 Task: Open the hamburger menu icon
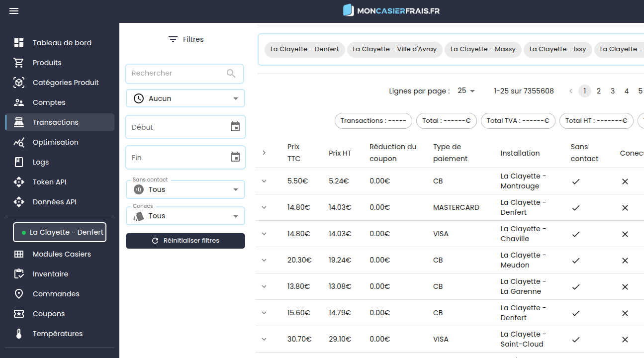point(14,11)
